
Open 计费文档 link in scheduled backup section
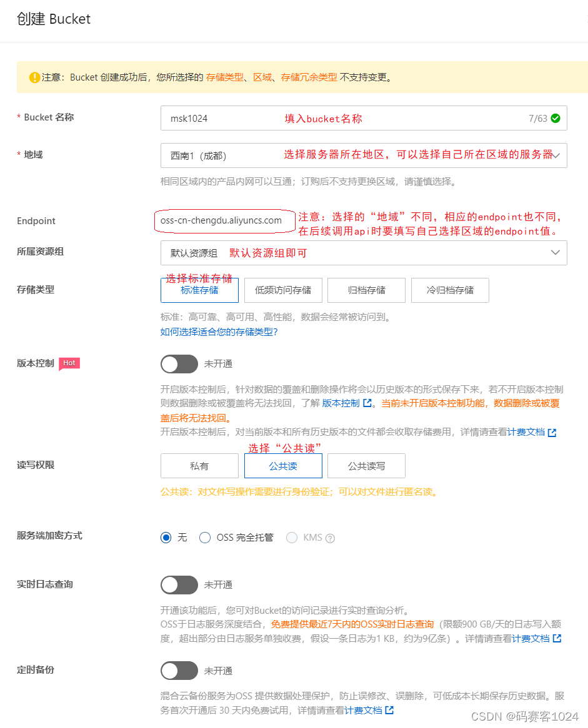[363, 711]
